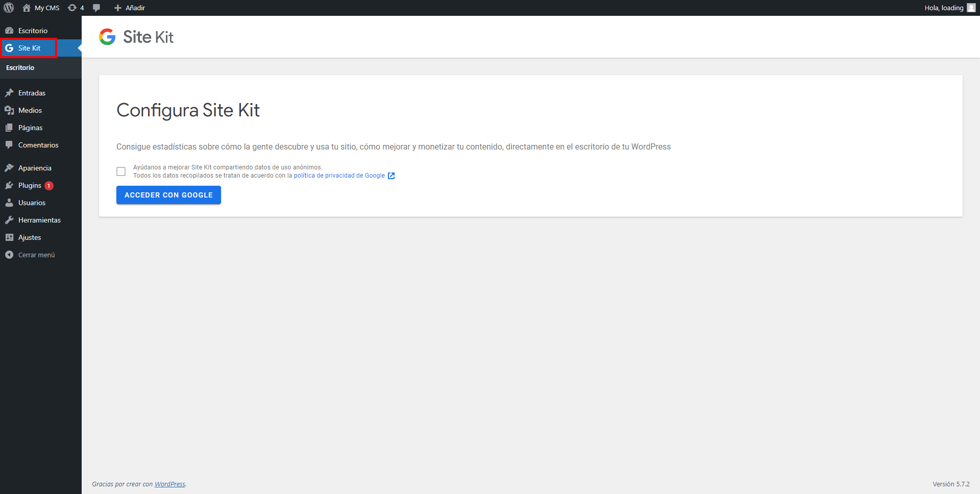Click the collapse arrow icon for Cerrar menú
Viewport: 980px width, 494px height.
(x=9, y=255)
